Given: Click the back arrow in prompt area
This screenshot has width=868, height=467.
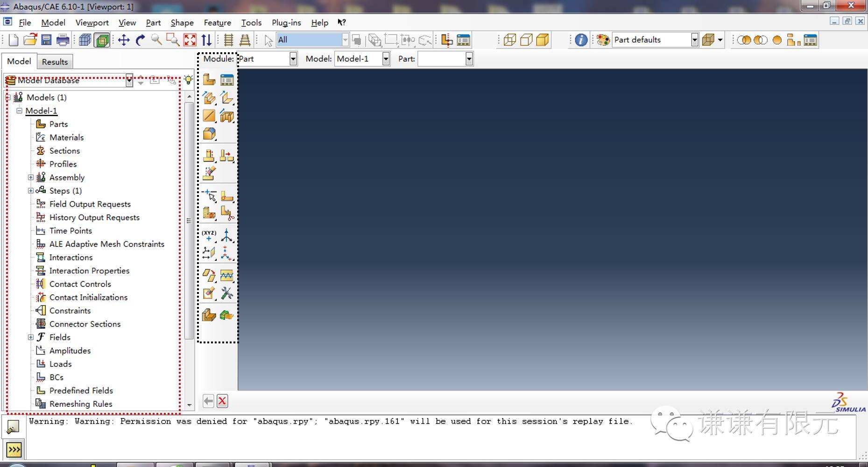Looking at the screenshot, I should [208, 401].
